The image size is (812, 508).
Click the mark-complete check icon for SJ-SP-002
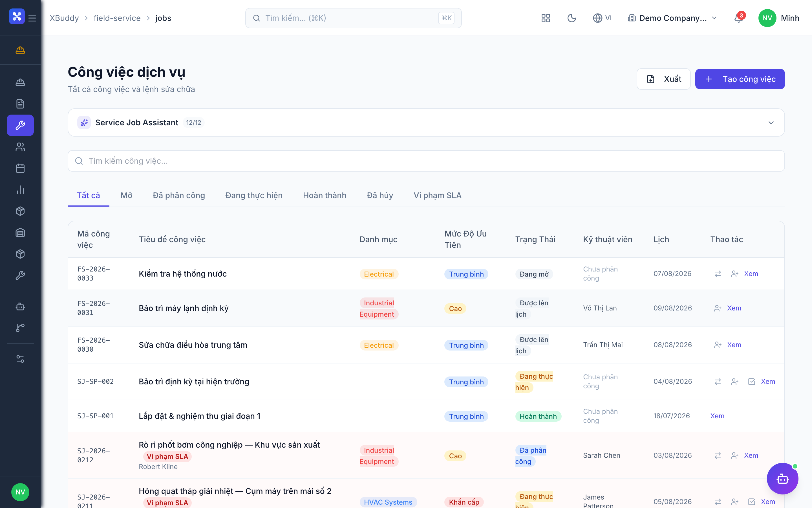[752, 382]
